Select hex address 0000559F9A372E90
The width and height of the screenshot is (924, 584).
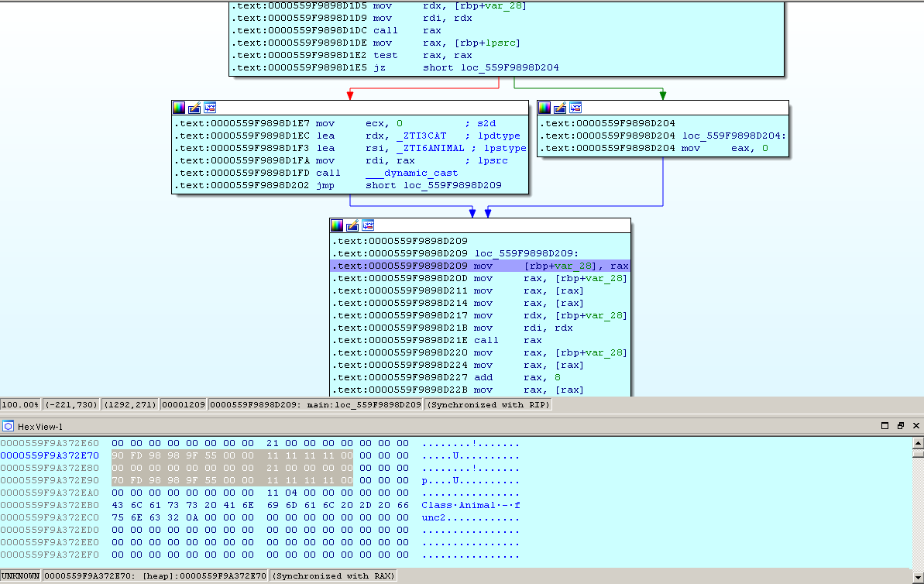tap(50, 480)
